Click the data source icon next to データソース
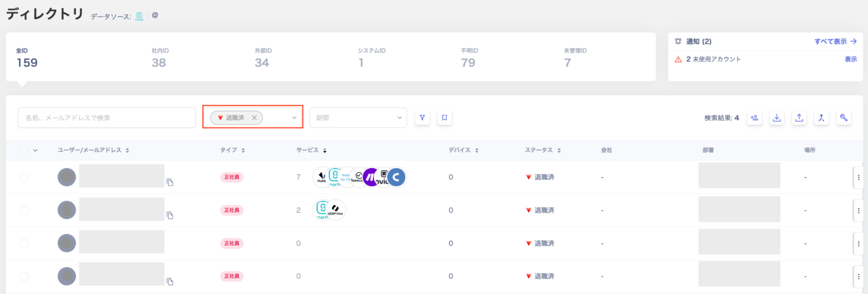 coord(139,16)
